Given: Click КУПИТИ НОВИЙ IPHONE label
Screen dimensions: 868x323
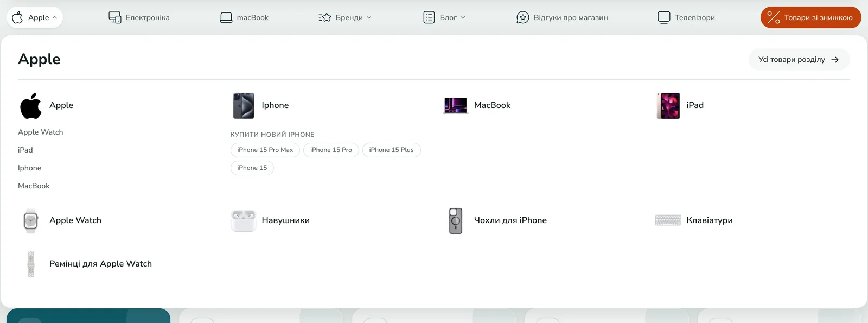Looking at the screenshot, I should [272, 135].
